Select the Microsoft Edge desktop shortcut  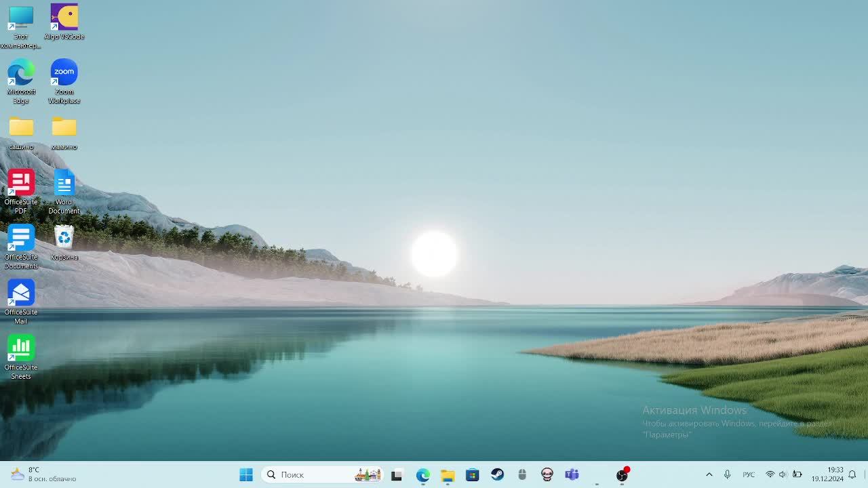tap(21, 81)
